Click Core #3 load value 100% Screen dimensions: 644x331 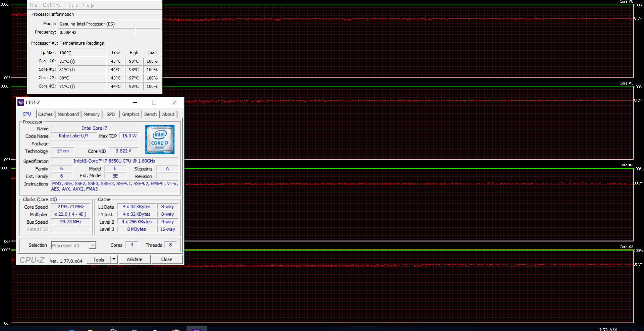tap(152, 86)
